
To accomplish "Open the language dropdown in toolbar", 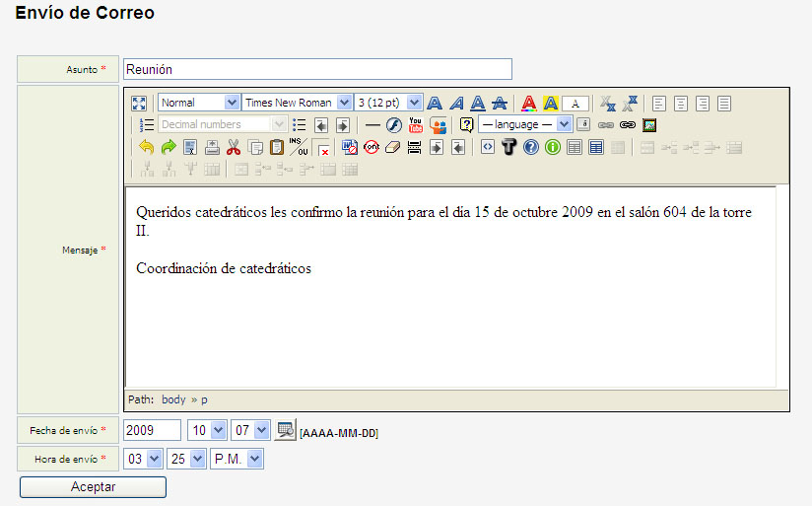I will pyautogui.click(x=525, y=124).
